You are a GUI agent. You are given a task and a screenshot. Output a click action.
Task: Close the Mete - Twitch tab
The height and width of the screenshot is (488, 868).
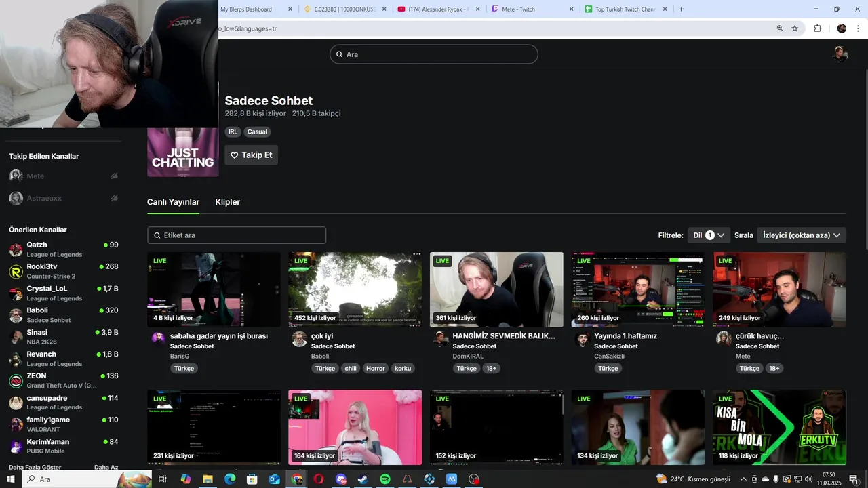[571, 9]
